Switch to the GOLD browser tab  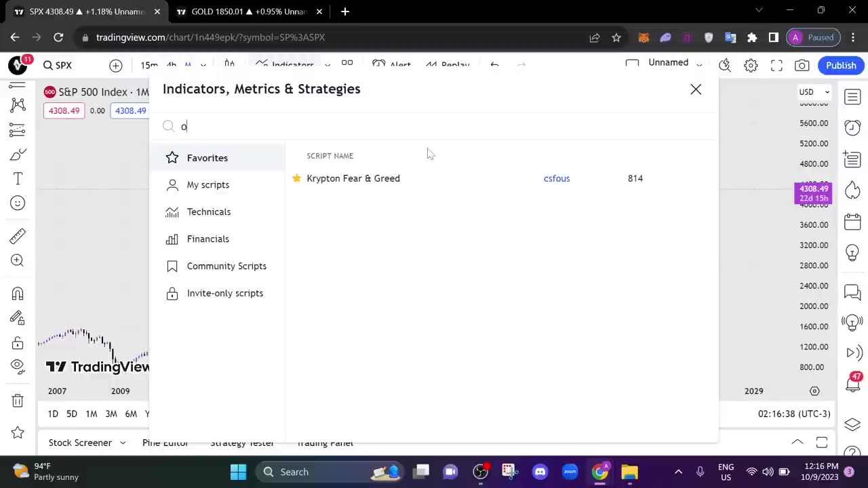coord(249,12)
